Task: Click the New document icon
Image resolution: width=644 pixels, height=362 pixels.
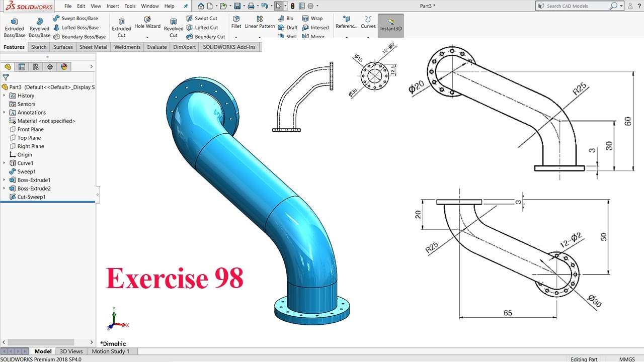Action: coord(210,6)
